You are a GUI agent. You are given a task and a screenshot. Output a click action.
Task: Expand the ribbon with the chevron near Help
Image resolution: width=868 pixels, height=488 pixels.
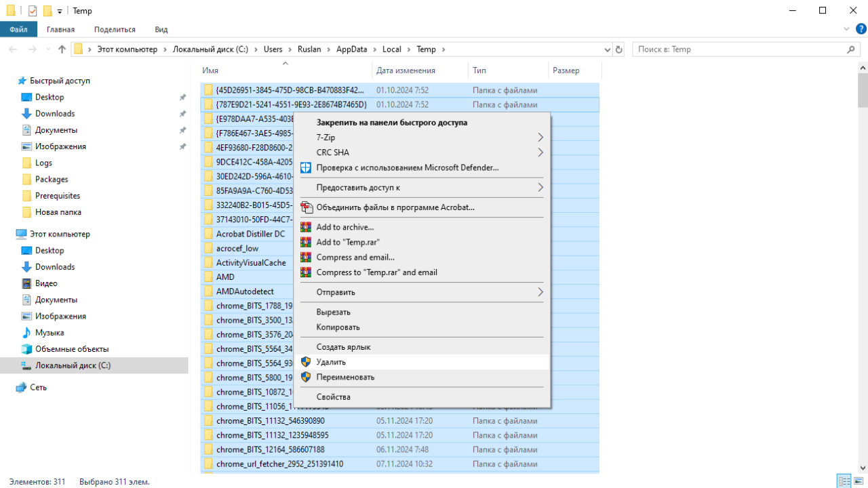[846, 29]
